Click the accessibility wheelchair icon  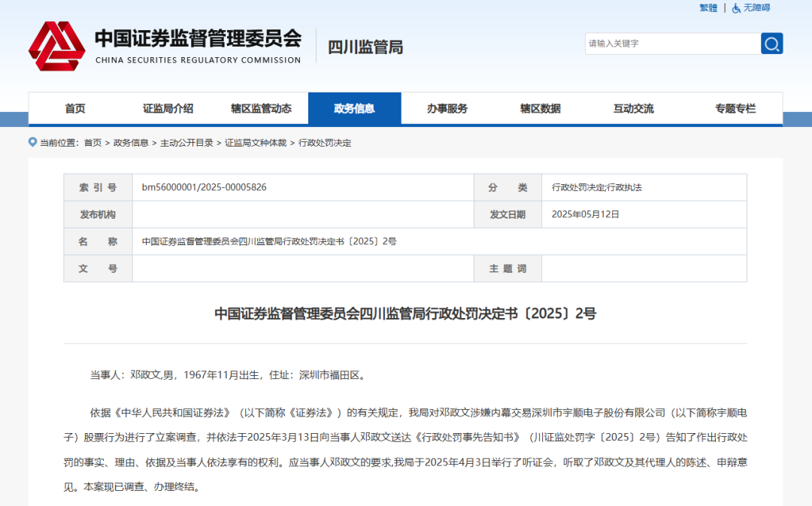pos(736,8)
